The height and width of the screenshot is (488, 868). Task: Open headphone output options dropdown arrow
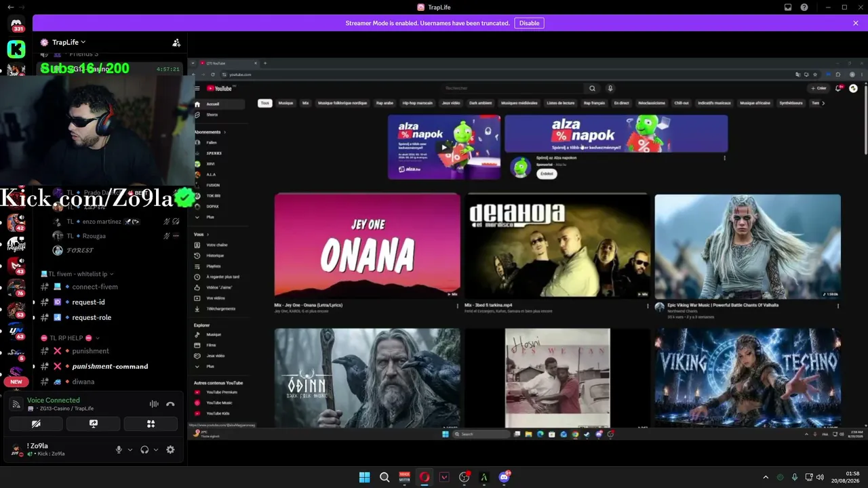(x=155, y=449)
